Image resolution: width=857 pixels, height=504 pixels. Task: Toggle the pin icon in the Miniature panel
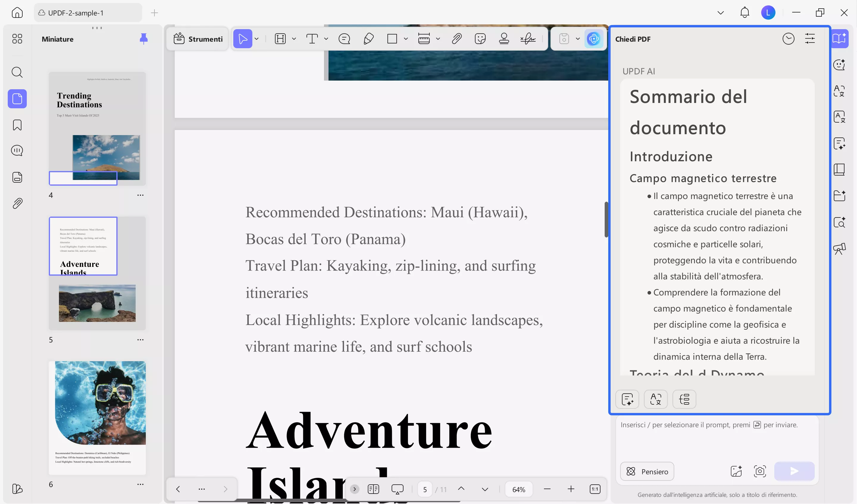point(143,39)
